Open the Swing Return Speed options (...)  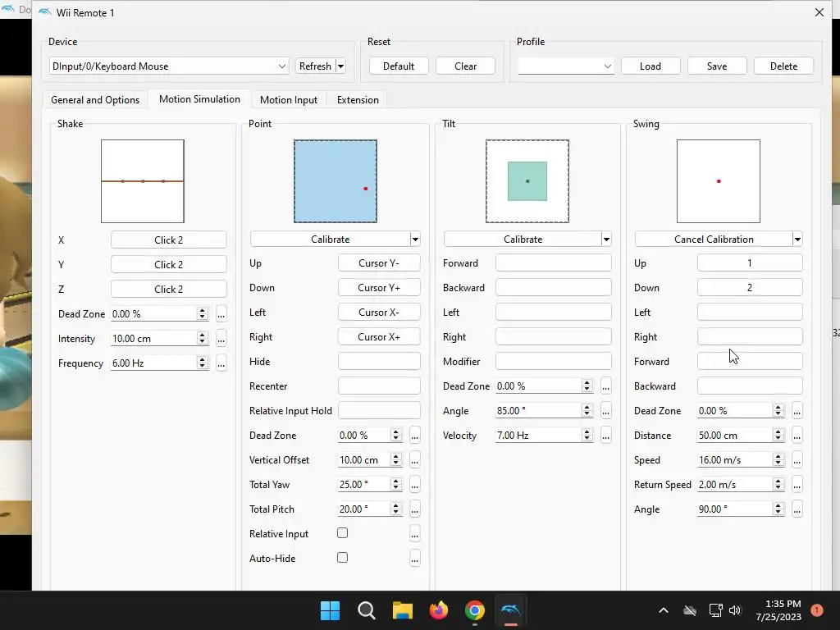point(797,485)
